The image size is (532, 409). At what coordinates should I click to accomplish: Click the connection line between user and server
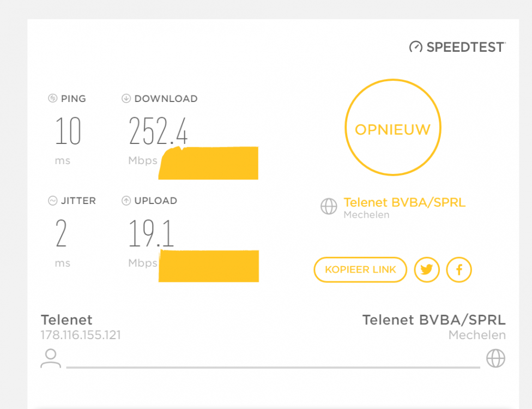point(273,367)
